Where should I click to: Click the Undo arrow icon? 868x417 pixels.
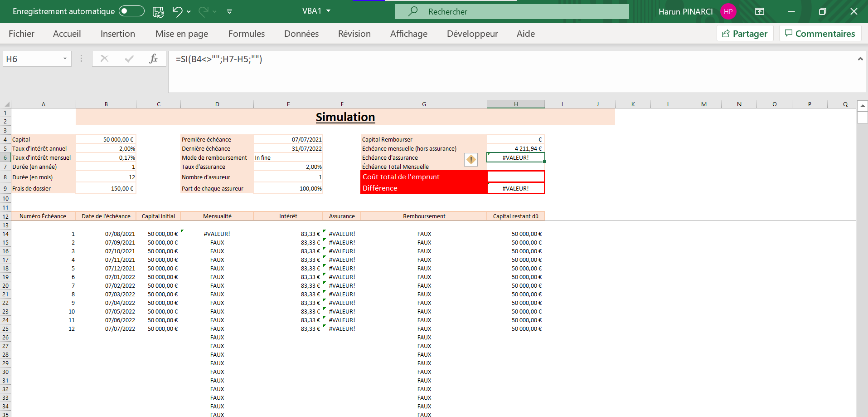[177, 11]
